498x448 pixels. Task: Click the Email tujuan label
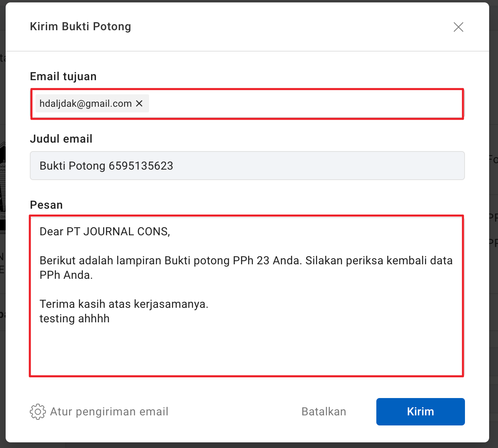click(x=63, y=77)
